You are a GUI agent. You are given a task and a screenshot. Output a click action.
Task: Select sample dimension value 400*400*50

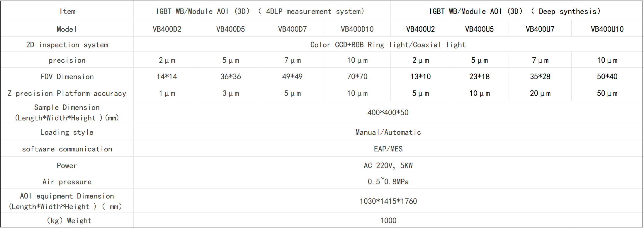(388, 113)
